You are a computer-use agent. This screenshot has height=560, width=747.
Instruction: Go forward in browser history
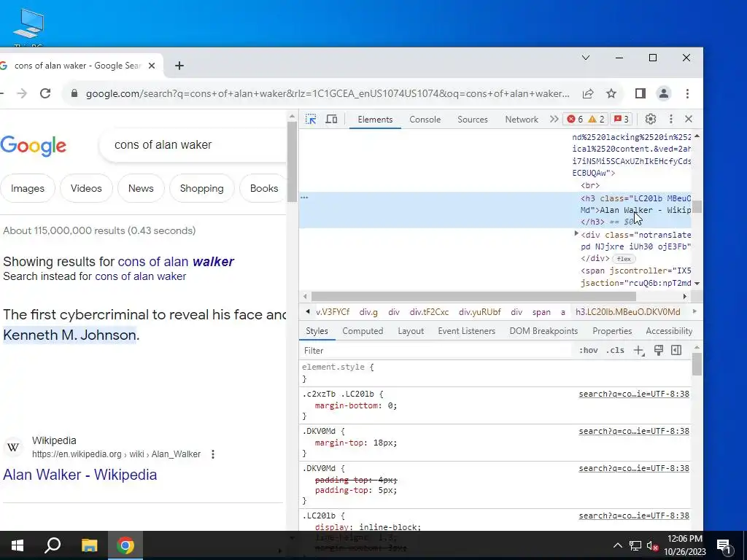(22, 93)
